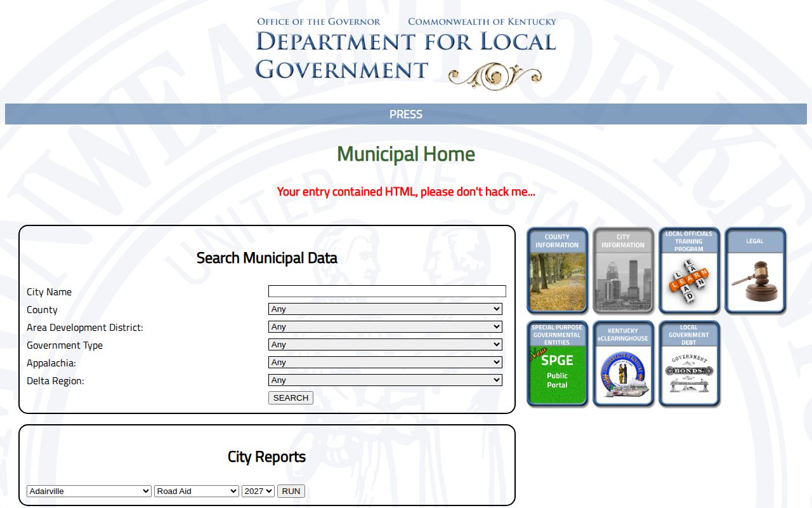Image resolution: width=812 pixels, height=508 pixels.
Task: Expand the Area Development District dropdown
Action: click(x=385, y=327)
